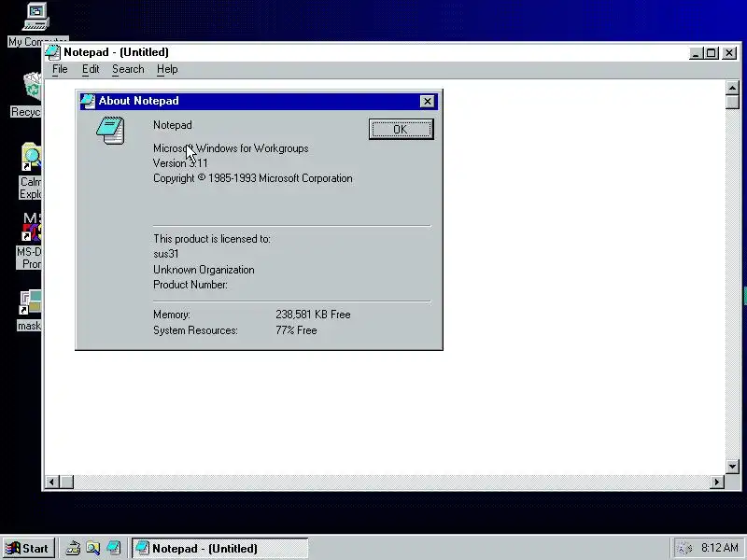Click the copyright line in About dialog
Image resolution: width=747 pixels, height=560 pixels.
coord(253,178)
